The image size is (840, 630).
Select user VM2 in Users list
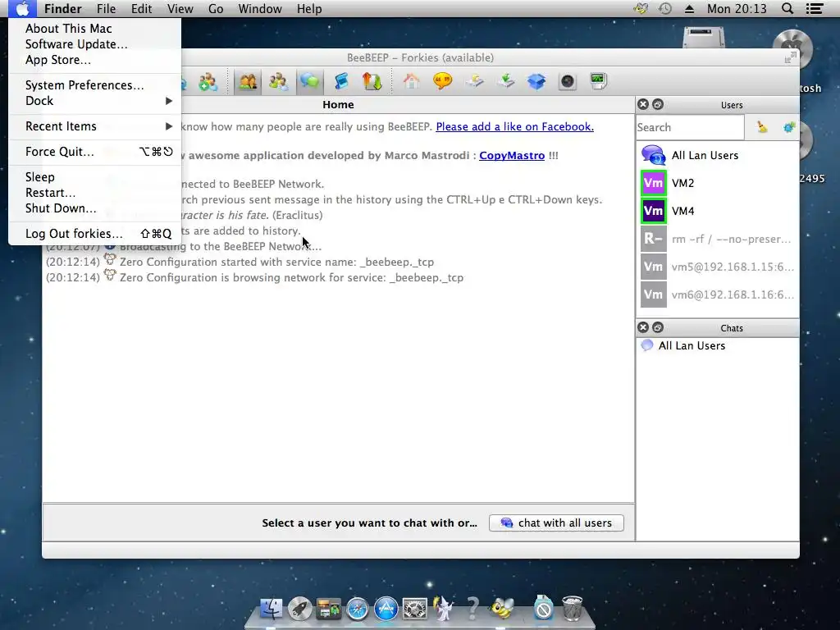click(x=718, y=183)
